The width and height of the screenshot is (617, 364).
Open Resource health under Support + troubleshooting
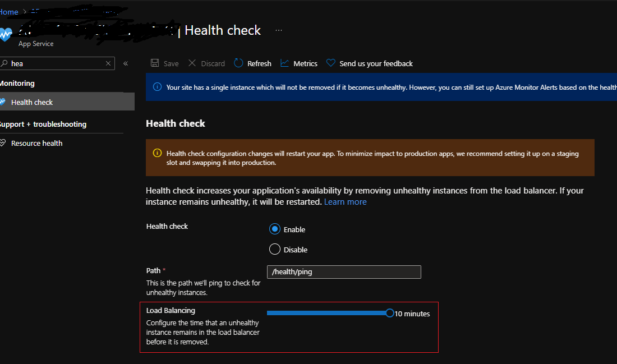(36, 143)
